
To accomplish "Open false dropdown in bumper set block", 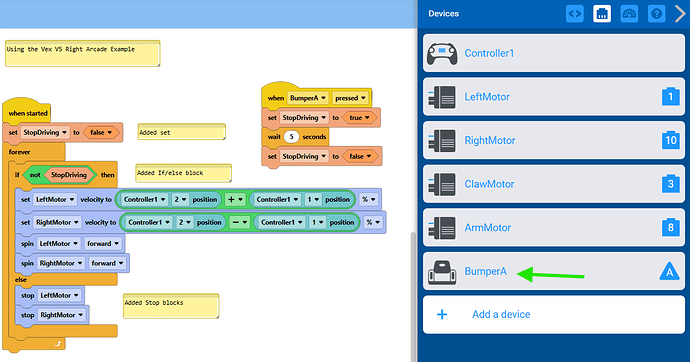I will (x=360, y=157).
